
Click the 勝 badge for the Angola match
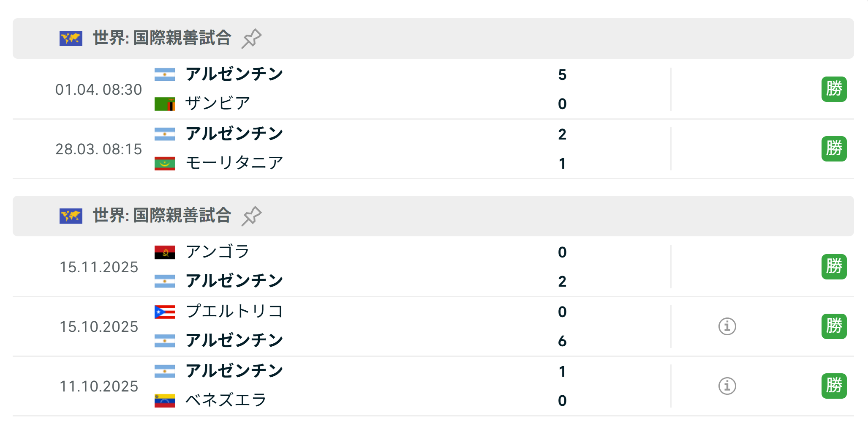(834, 267)
